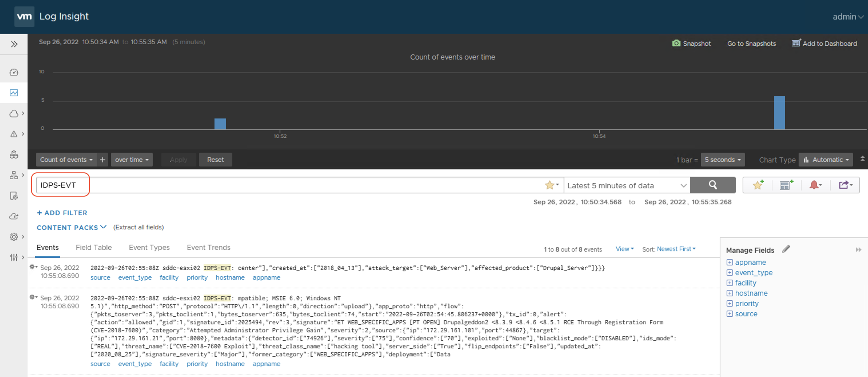The height and width of the screenshot is (377, 868).
Task: Click the Add to Dashboard icon
Action: point(796,43)
